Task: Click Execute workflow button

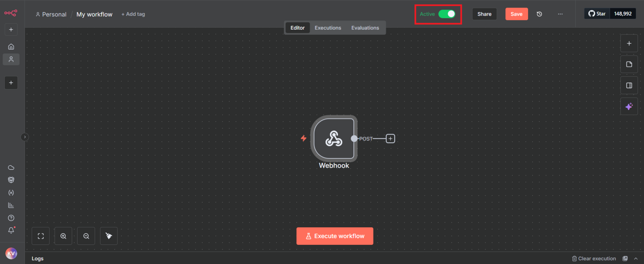Action: (334, 236)
